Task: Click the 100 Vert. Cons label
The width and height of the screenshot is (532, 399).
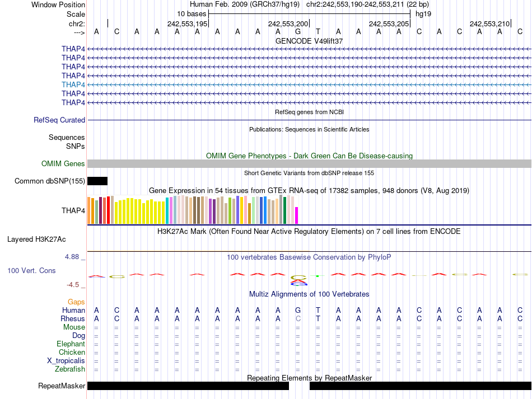Action: point(31,270)
